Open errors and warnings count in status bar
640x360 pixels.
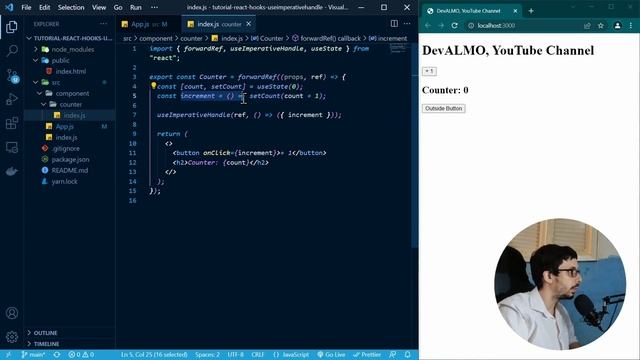coord(81,355)
